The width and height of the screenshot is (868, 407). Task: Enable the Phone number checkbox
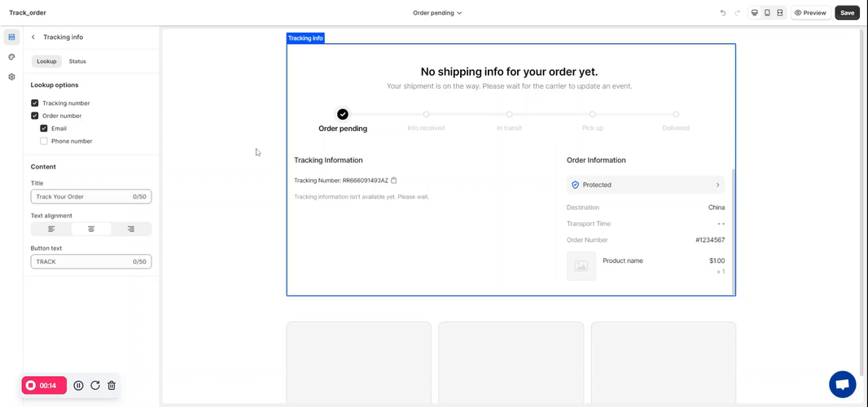tap(44, 141)
